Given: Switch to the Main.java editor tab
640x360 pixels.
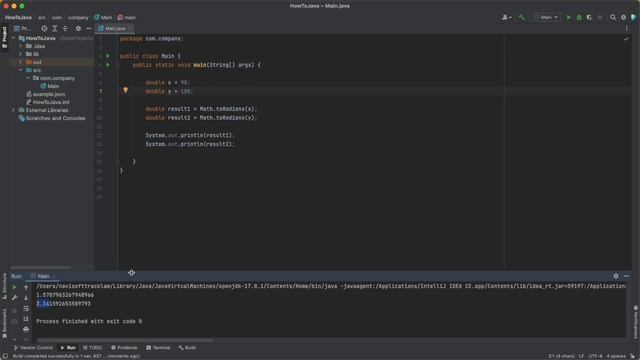Looking at the screenshot, I should 115,29.
